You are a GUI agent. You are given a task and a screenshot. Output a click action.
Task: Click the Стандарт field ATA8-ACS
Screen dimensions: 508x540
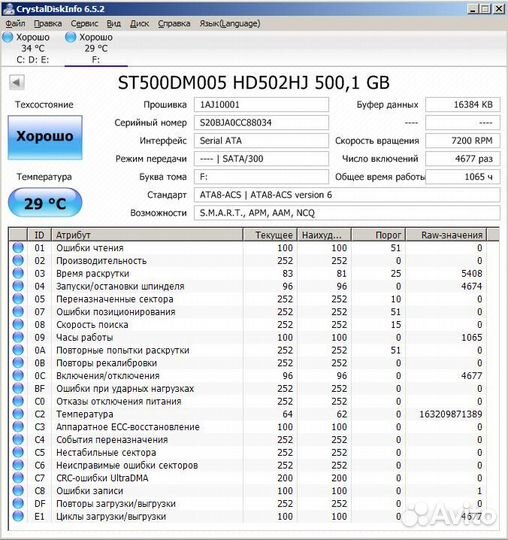pos(347,195)
